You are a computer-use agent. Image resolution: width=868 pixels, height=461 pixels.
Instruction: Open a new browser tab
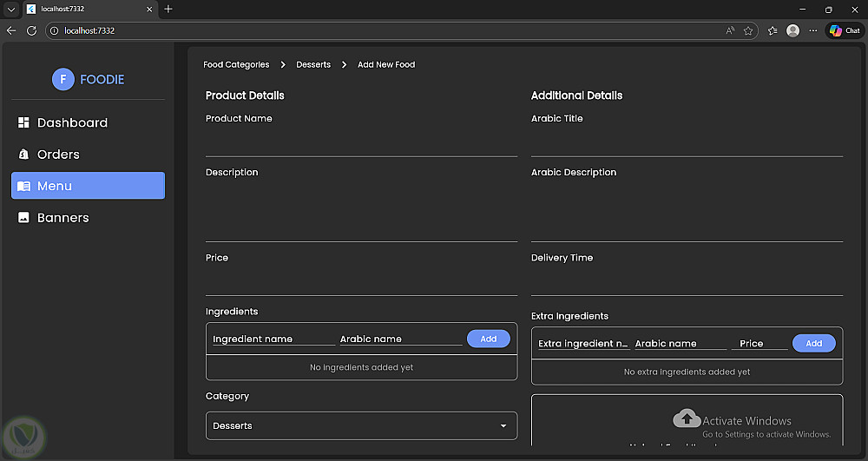[x=168, y=9]
